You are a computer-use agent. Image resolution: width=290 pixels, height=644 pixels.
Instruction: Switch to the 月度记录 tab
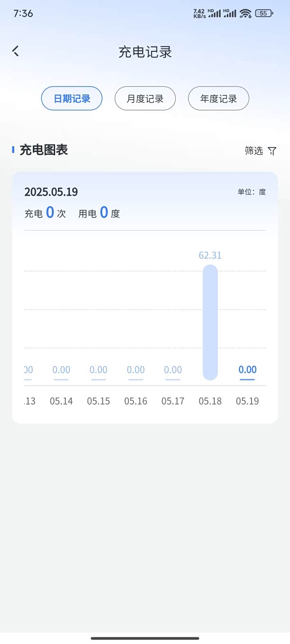pyautogui.click(x=145, y=99)
